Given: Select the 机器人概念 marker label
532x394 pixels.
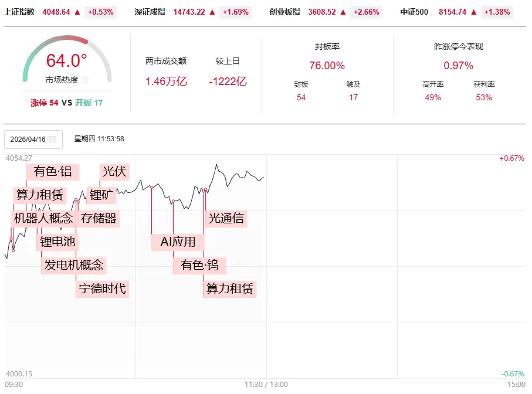Looking at the screenshot, I should point(43,218).
